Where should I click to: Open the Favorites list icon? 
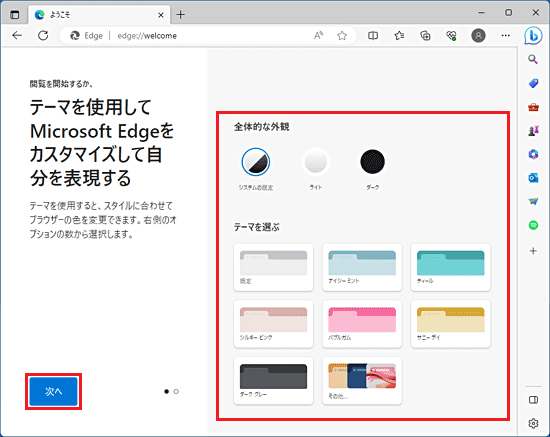(x=399, y=35)
